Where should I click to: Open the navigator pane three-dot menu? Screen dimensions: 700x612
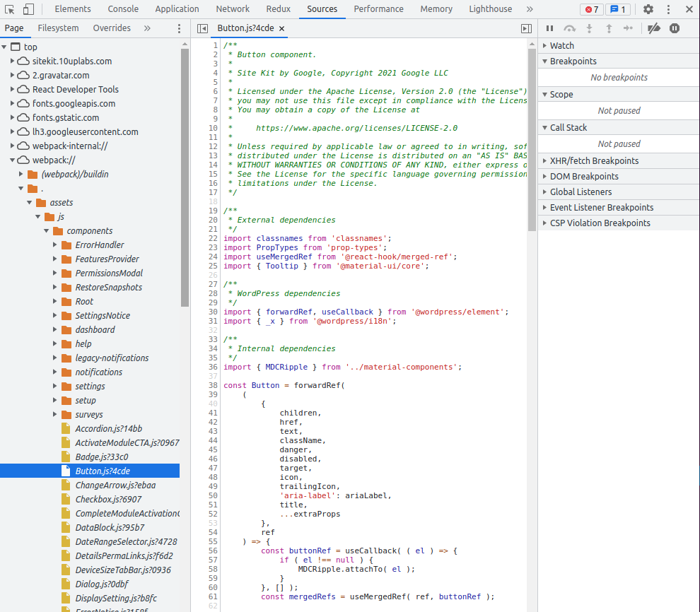point(179,28)
